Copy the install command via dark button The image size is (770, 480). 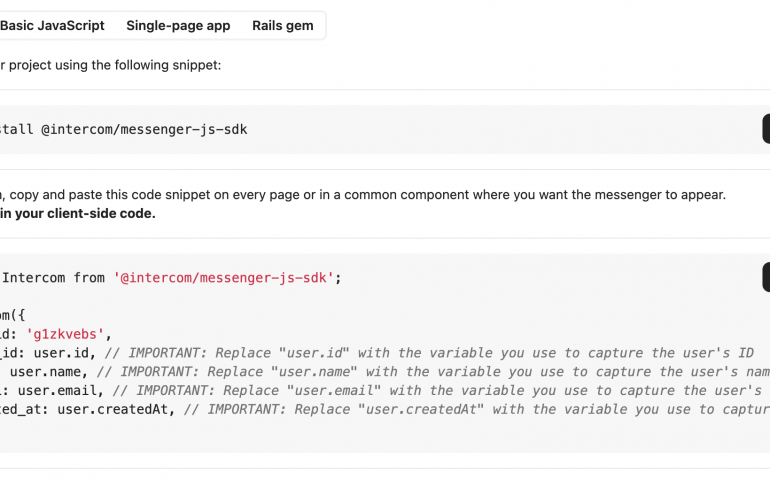tap(766, 129)
